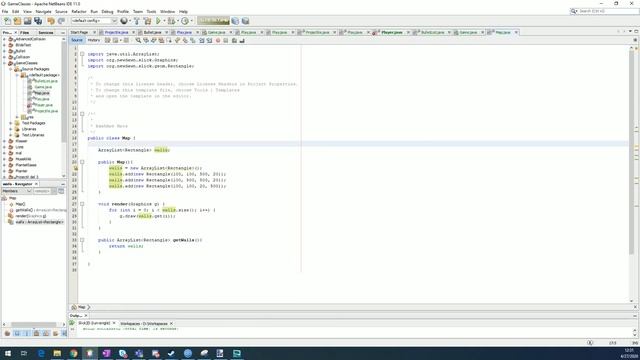This screenshot has height=360, width=640.
Task: Open the Run Project dropdown arrow
Action: pyautogui.click(x=164, y=21)
